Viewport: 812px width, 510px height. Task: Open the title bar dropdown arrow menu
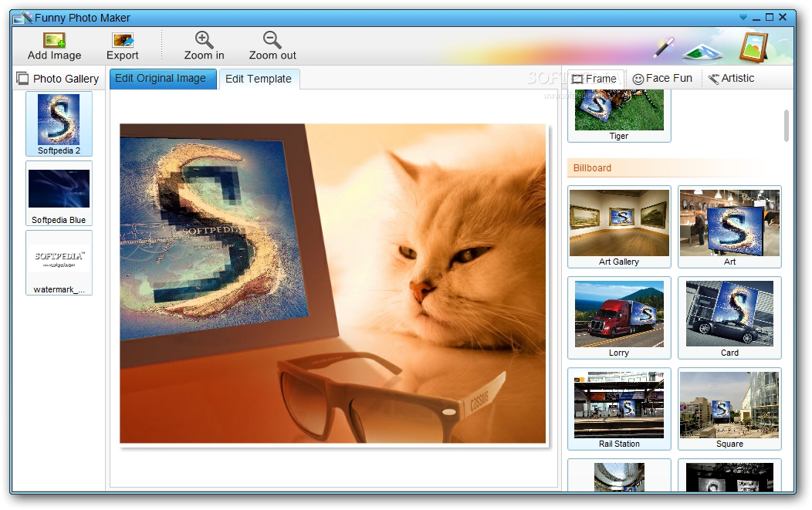coord(743,18)
